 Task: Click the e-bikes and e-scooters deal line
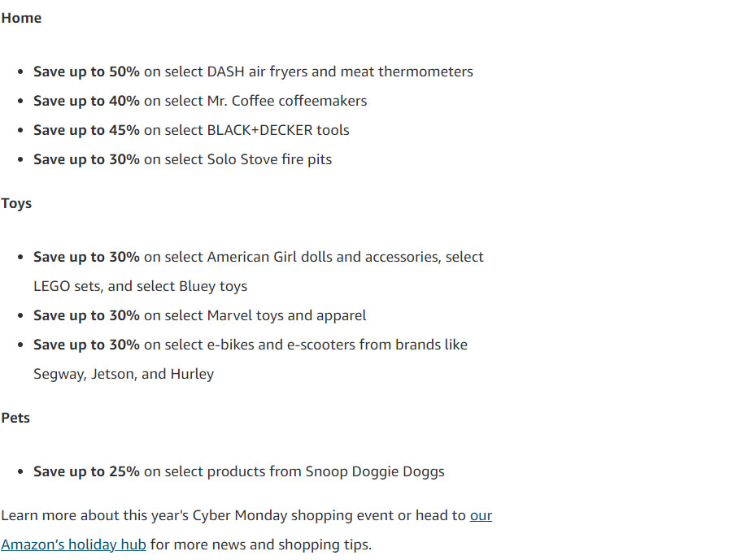[x=251, y=345]
